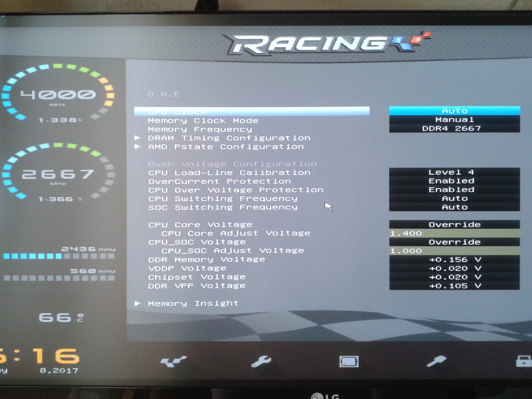Click the DDR Memory Voltage +0.156 V value
The width and height of the screenshot is (532, 399).
454,260
